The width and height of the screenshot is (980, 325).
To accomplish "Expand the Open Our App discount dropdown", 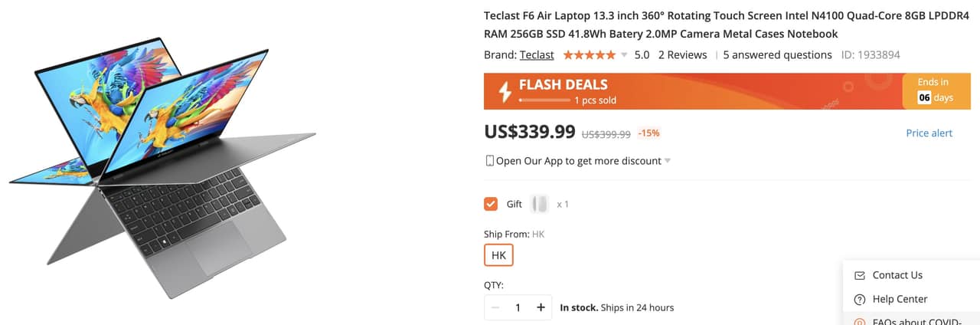I will tap(668, 161).
